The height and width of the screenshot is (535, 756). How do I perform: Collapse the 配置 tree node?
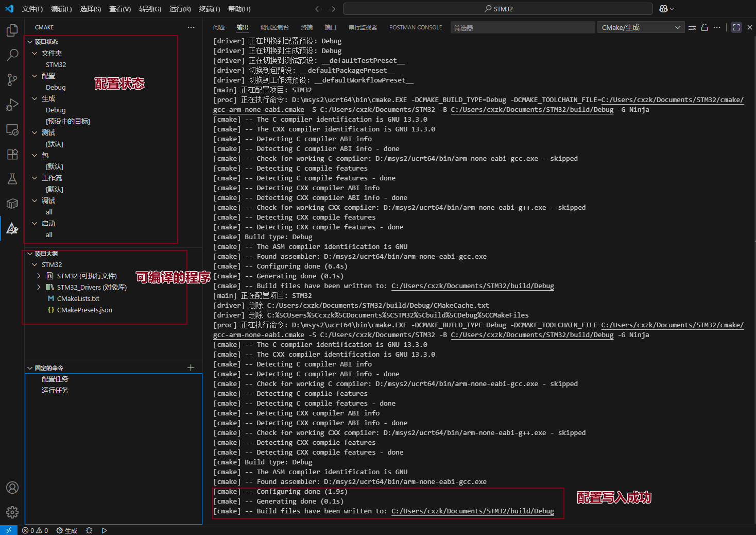pos(35,76)
